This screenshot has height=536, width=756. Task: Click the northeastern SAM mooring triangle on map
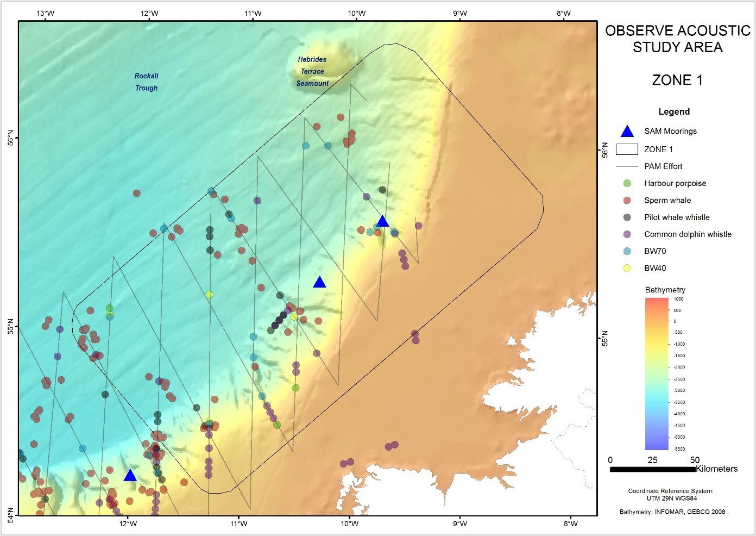click(x=382, y=221)
